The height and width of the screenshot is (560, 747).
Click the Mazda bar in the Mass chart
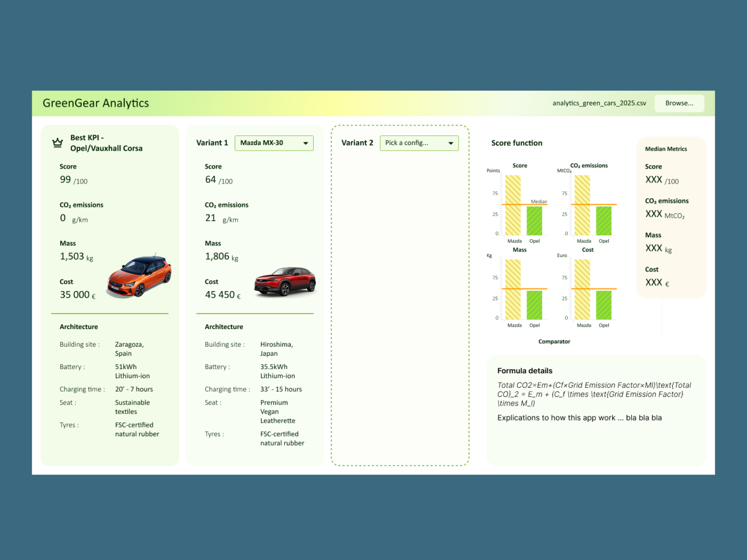pyautogui.click(x=513, y=289)
